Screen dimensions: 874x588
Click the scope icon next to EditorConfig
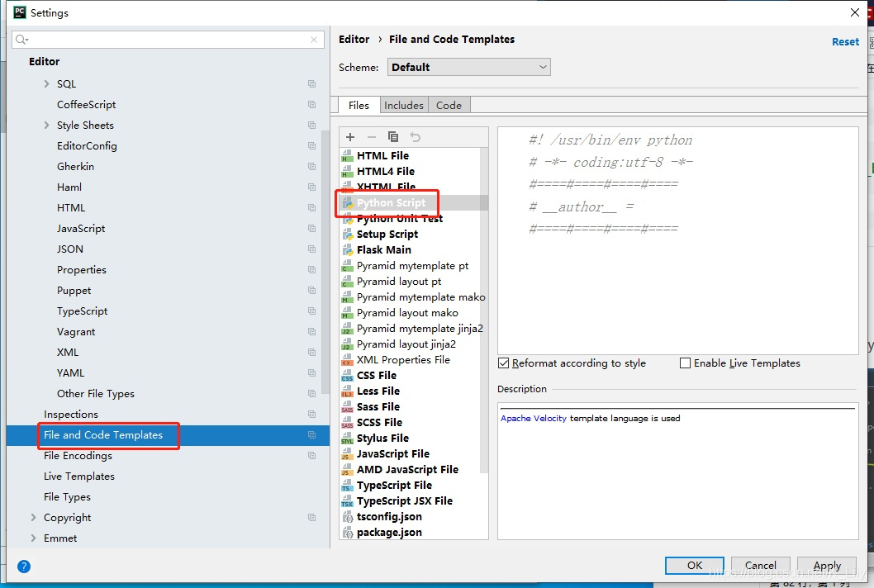tap(311, 146)
